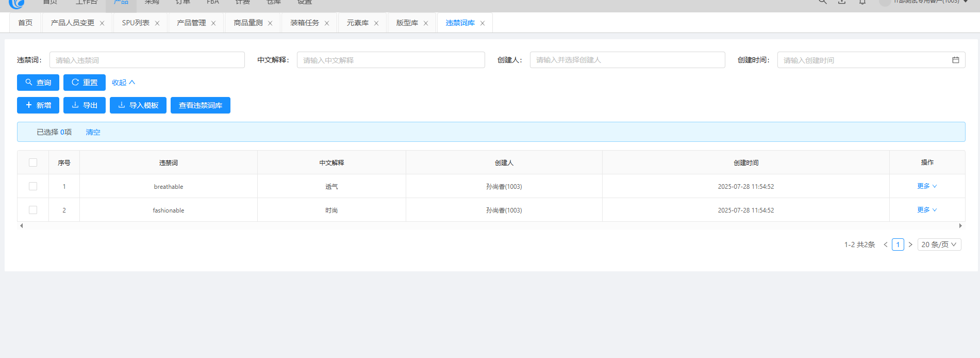Select the active 违禁词库 tab
Image resolution: width=980 pixels, height=358 pixels.
[x=460, y=23]
